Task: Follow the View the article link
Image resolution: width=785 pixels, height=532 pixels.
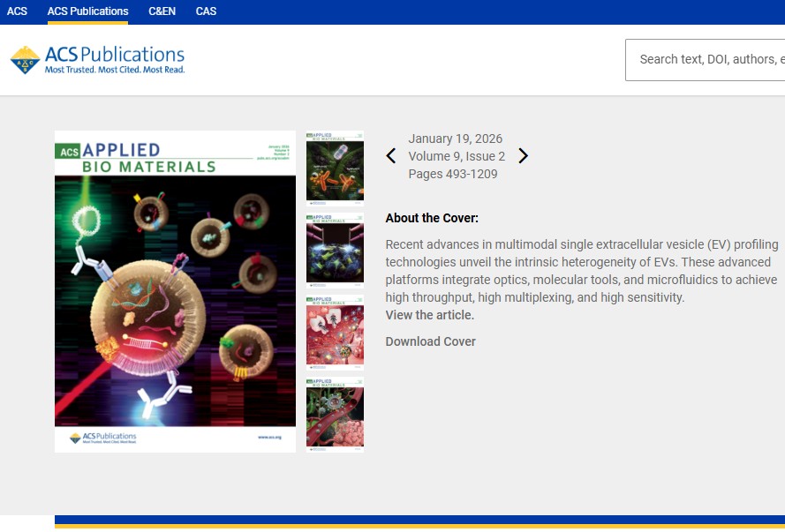Action: pyautogui.click(x=429, y=315)
